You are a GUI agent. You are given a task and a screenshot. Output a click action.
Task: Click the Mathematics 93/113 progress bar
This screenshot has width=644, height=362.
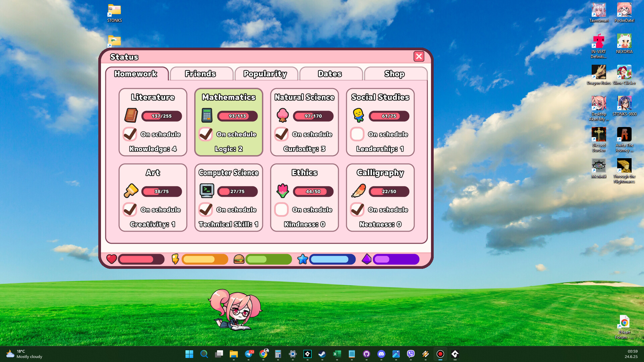(x=238, y=116)
